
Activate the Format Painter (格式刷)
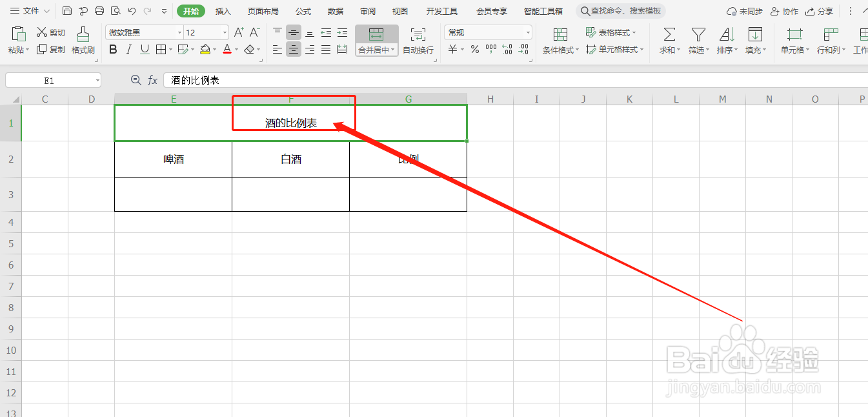(x=83, y=40)
